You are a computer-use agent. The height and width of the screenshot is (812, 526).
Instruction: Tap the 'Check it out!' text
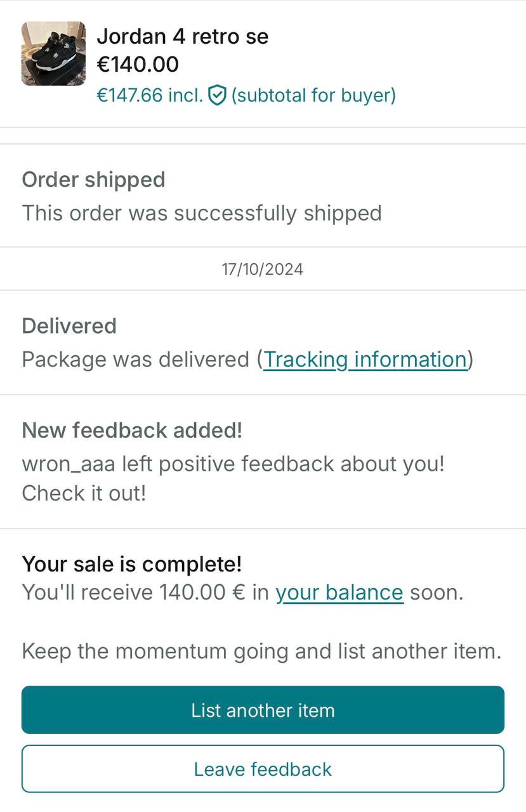click(x=84, y=493)
